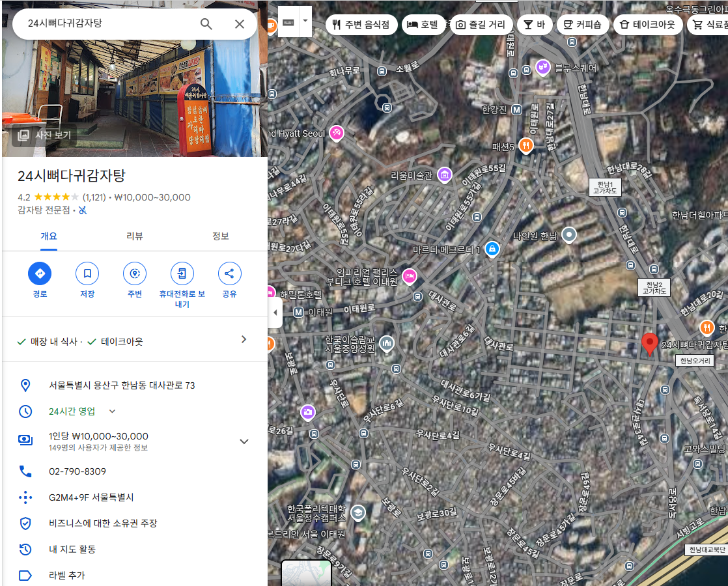Screen dimensions: 728x586
Task: Click the ownership claim shield icon
Action: pos(25,523)
